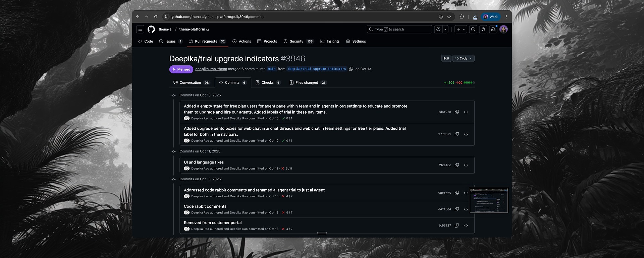This screenshot has height=258, width=644.
Task: Click the browser forward arrow
Action: [x=147, y=17]
